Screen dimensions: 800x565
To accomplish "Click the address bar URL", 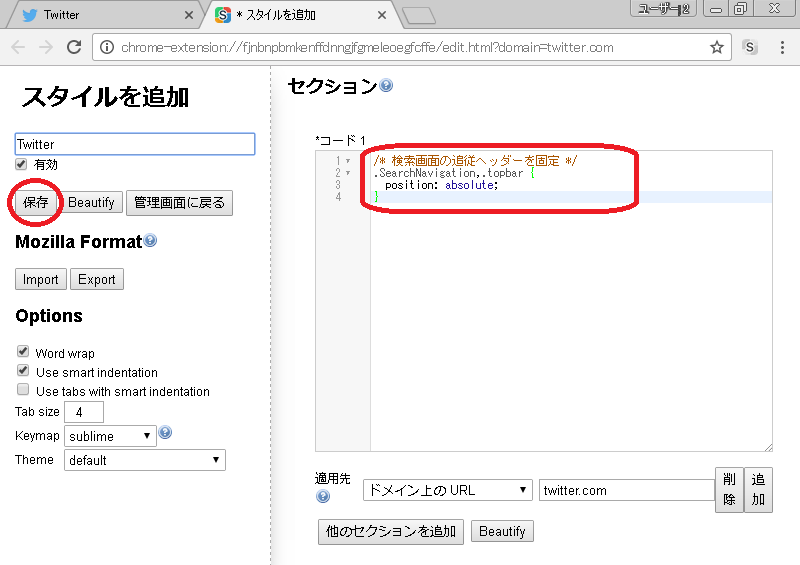I will point(367,47).
